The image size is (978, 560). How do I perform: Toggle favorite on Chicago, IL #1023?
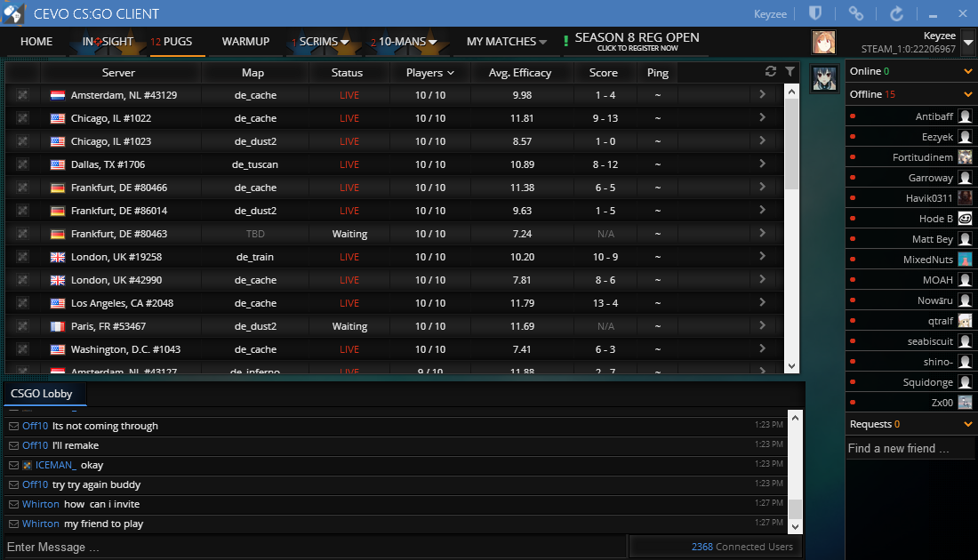click(22, 141)
